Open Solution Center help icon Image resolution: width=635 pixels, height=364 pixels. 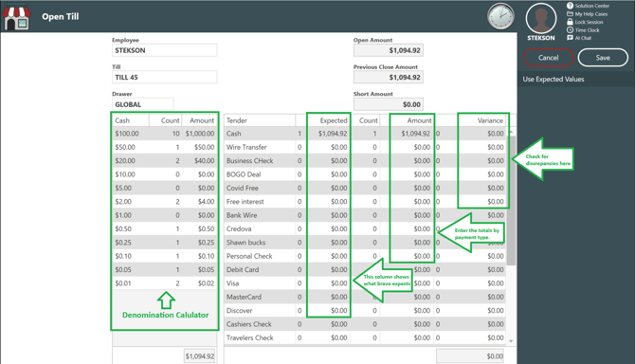click(570, 6)
